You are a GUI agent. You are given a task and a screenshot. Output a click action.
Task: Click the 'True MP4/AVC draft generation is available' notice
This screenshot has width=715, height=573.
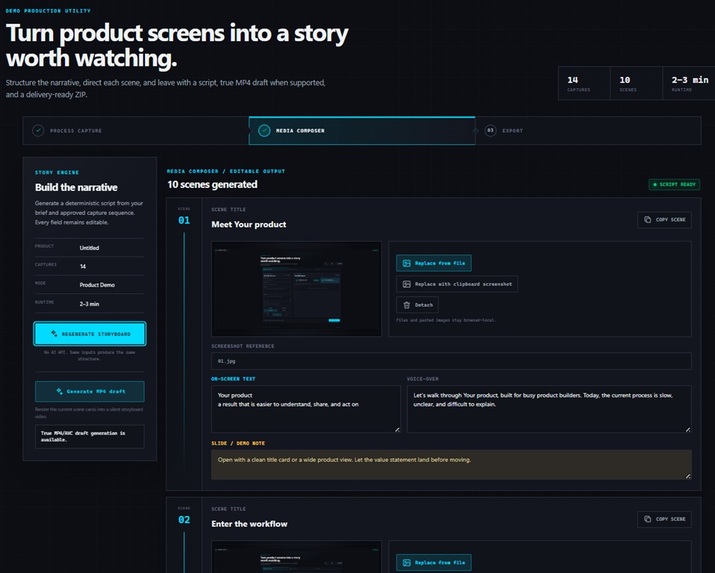90,436
